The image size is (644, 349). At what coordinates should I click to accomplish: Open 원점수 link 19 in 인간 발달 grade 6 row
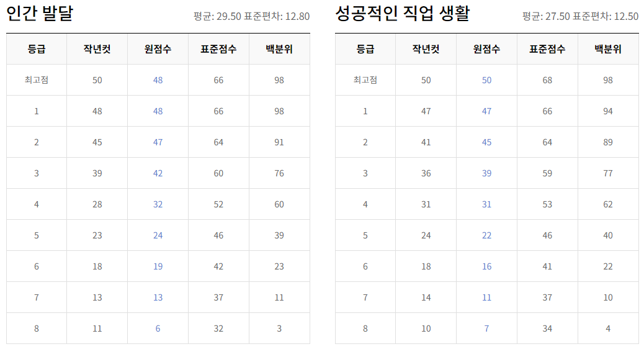158,266
